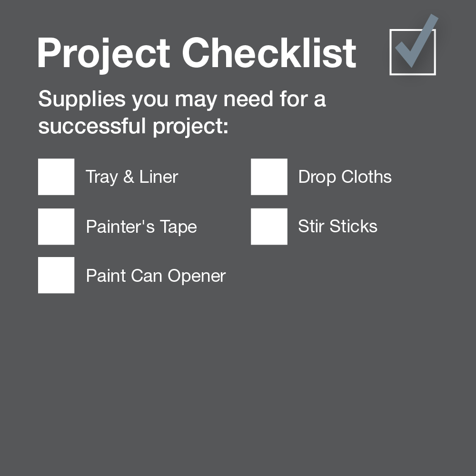The image size is (476, 476).
Task: Click the word "Painter's" in the list
Action: coord(120,227)
